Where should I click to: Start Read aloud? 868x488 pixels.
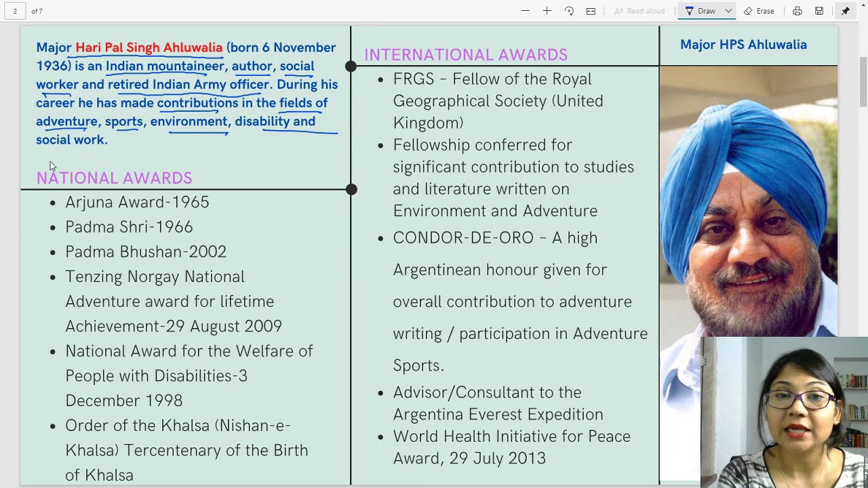[x=639, y=11]
